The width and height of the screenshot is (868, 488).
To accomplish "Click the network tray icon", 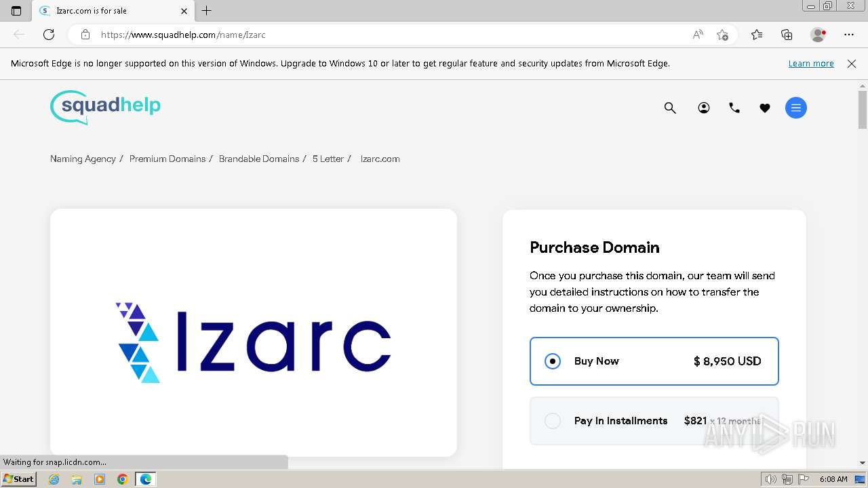I will tap(787, 479).
